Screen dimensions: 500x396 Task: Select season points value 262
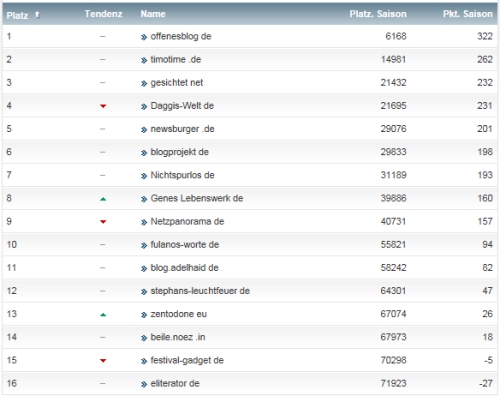(485, 59)
